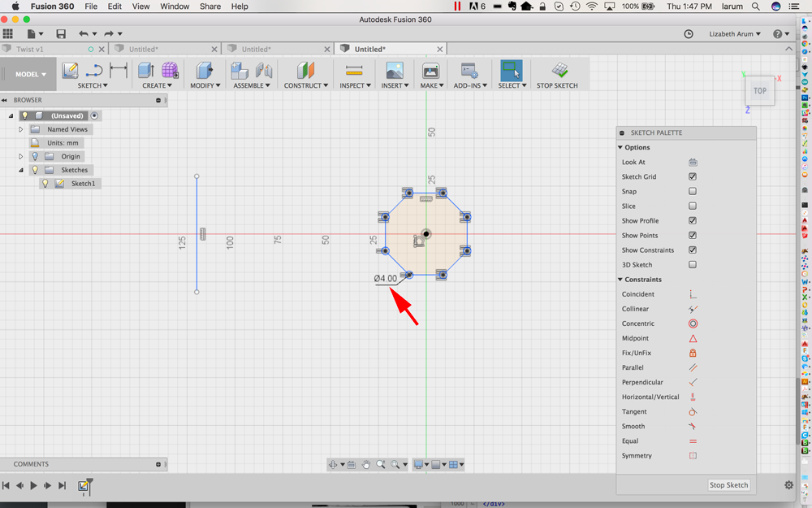Toggle the Sketch Grid checkbox

pos(693,176)
